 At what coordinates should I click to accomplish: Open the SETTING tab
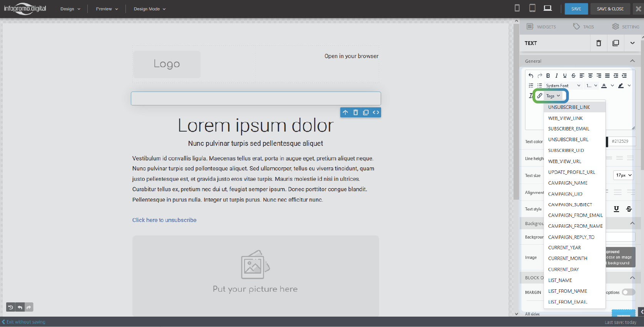[x=626, y=27]
